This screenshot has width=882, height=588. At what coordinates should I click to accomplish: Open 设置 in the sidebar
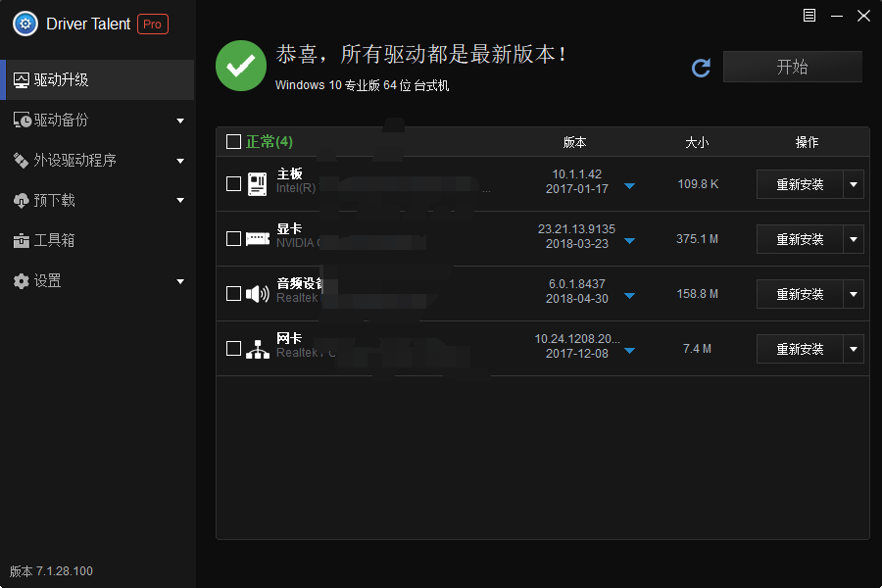coord(97,281)
